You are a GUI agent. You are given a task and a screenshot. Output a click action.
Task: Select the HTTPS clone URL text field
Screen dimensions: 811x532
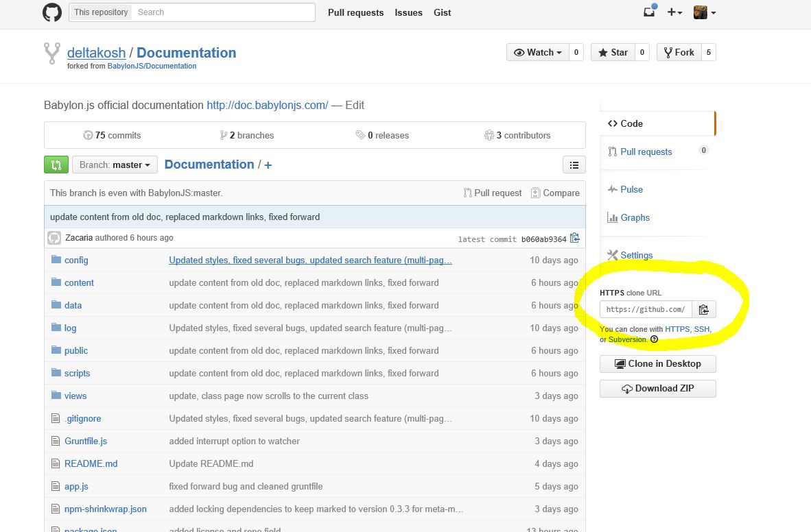tap(646, 309)
